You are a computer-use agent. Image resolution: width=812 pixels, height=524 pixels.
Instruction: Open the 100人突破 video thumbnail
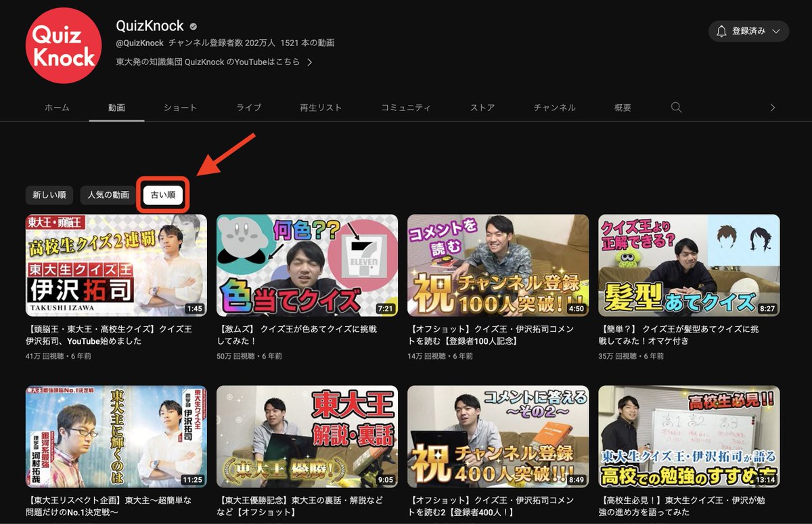(x=498, y=265)
